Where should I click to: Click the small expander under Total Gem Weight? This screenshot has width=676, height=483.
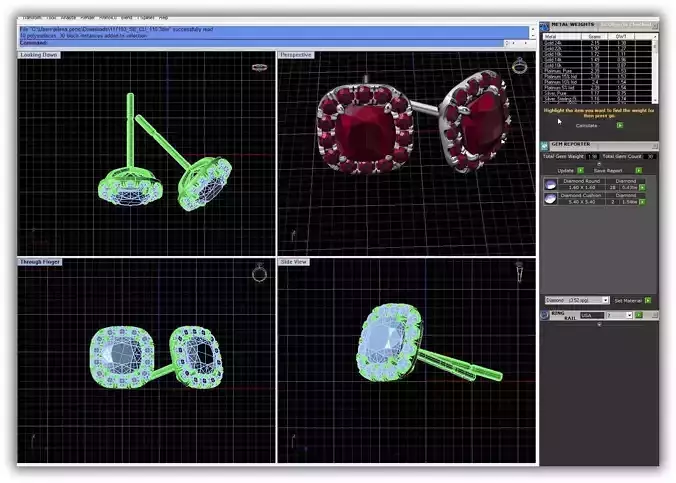pos(599,164)
